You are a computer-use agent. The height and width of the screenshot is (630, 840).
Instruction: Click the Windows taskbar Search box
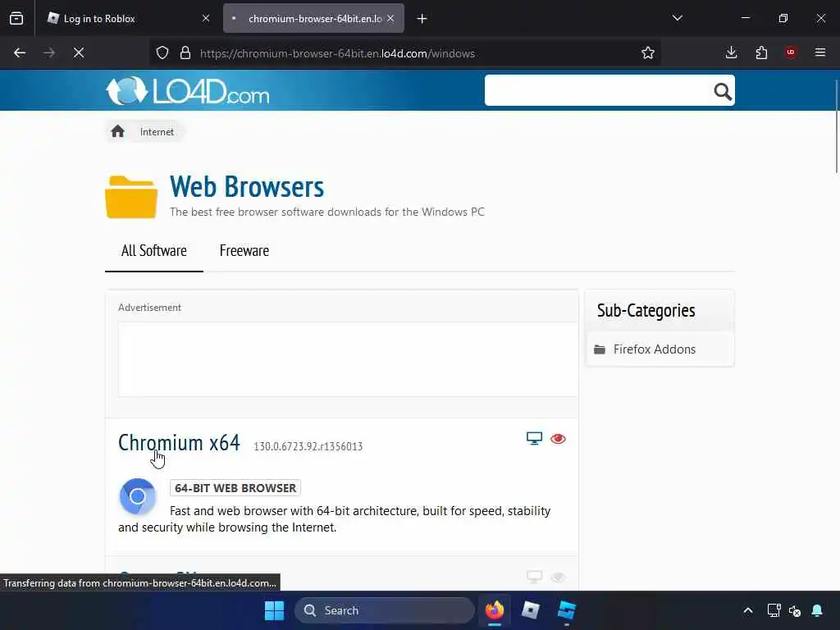coord(385,610)
